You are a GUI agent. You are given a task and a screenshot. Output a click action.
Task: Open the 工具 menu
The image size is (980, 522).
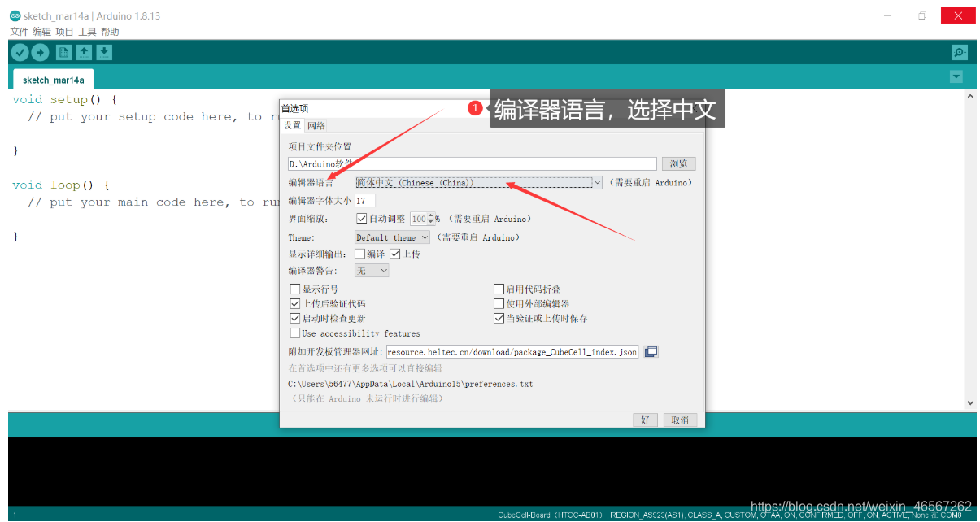tap(87, 32)
